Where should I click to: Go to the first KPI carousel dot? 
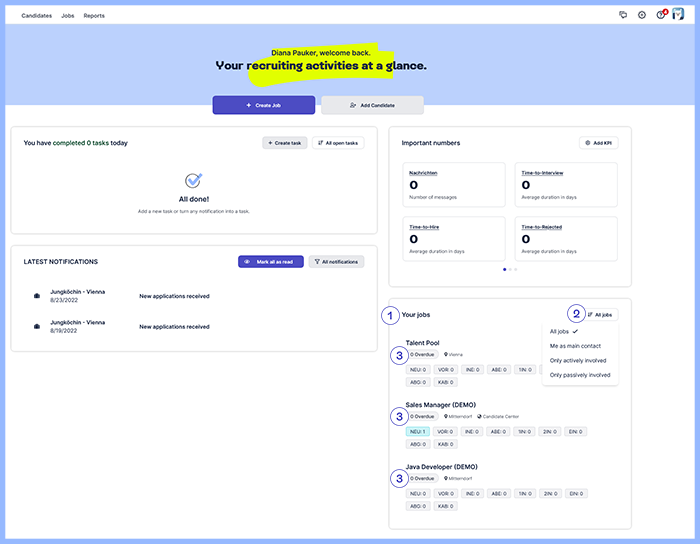[x=504, y=270]
